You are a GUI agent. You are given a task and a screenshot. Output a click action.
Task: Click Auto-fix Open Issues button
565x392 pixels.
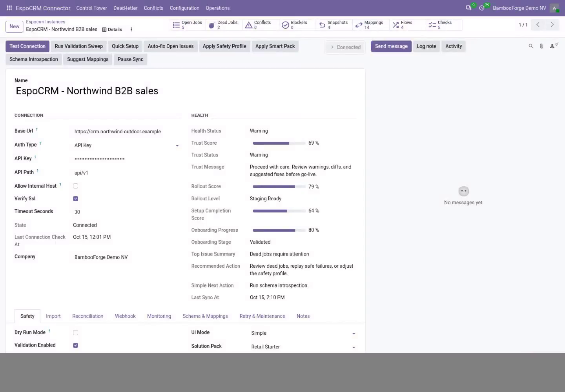(171, 46)
